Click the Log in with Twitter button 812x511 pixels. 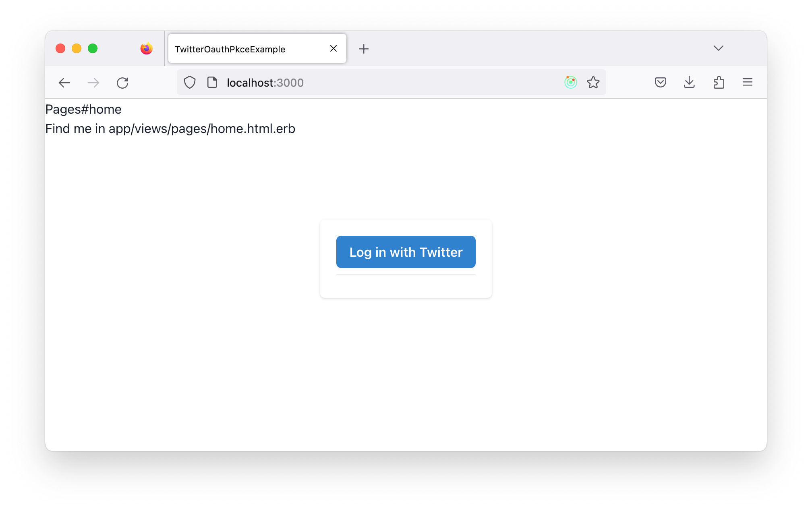click(x=406, y=252)
